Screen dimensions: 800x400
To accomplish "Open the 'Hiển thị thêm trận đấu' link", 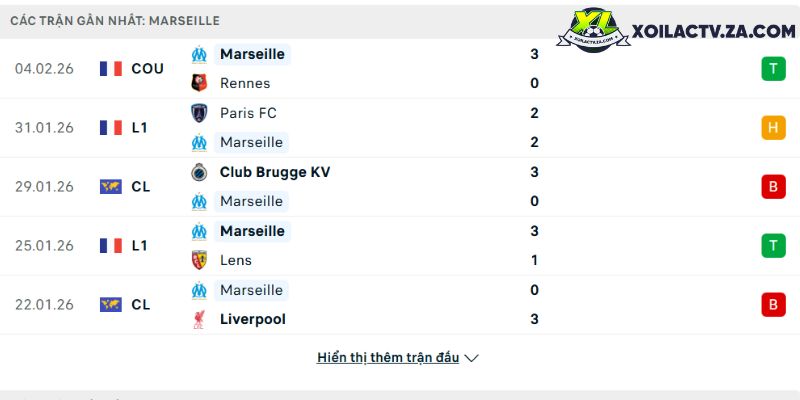I will (388, 358).
